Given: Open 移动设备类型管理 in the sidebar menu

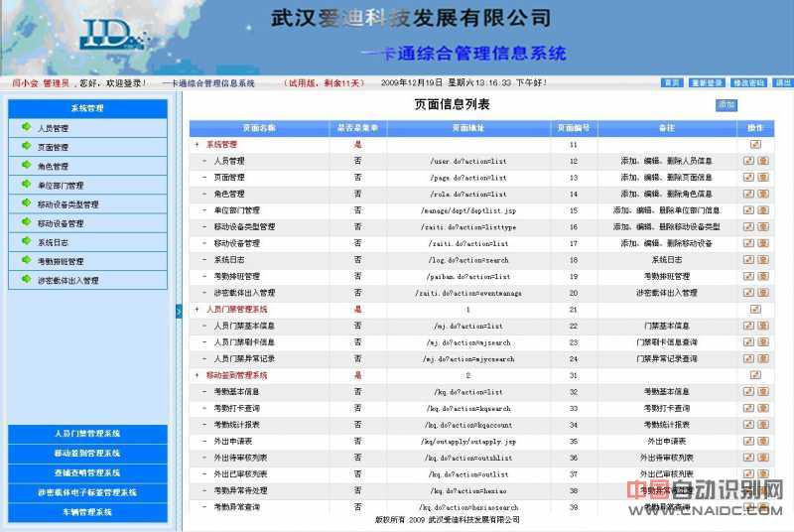Looking at the screenshot, I should pos(68,204).
